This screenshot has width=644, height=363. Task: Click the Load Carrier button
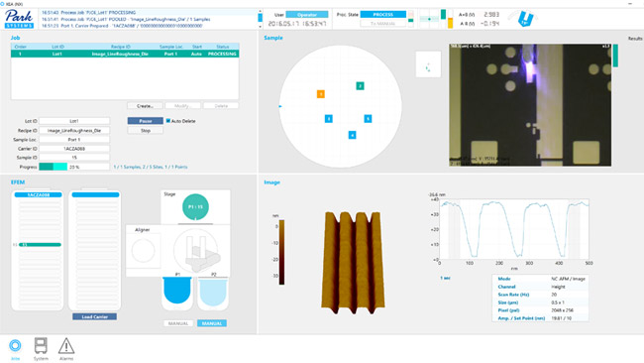click(94, 316)
